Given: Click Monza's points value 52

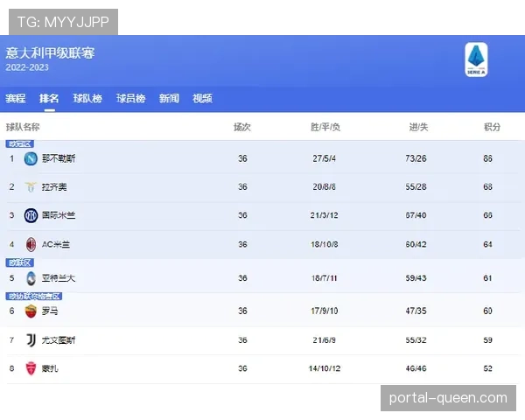Looking at the screenshot, I should pyautogui.click(x=488, y=368).
